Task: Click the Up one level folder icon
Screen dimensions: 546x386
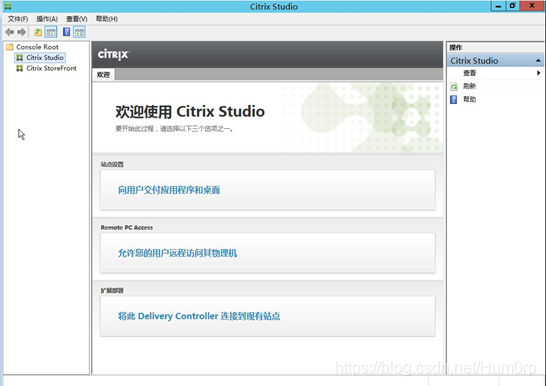Action: coord(38,32)
